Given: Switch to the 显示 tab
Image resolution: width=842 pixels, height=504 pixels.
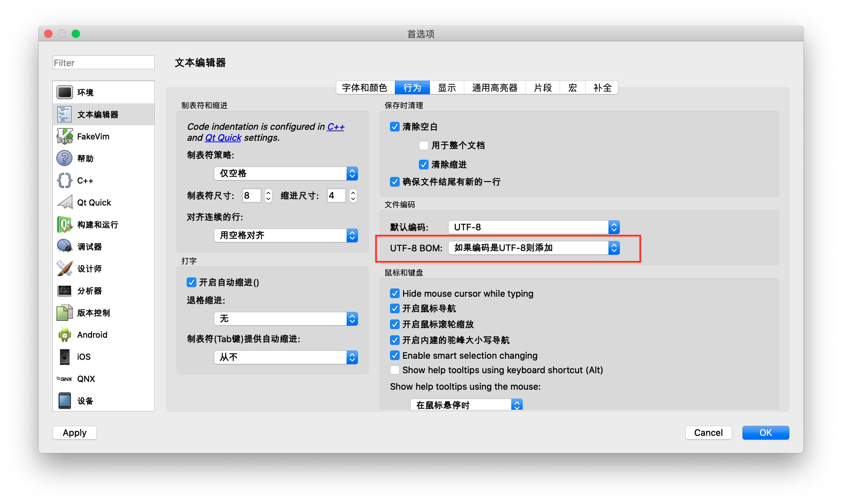Looking at the screenshot, I should 446,87.
